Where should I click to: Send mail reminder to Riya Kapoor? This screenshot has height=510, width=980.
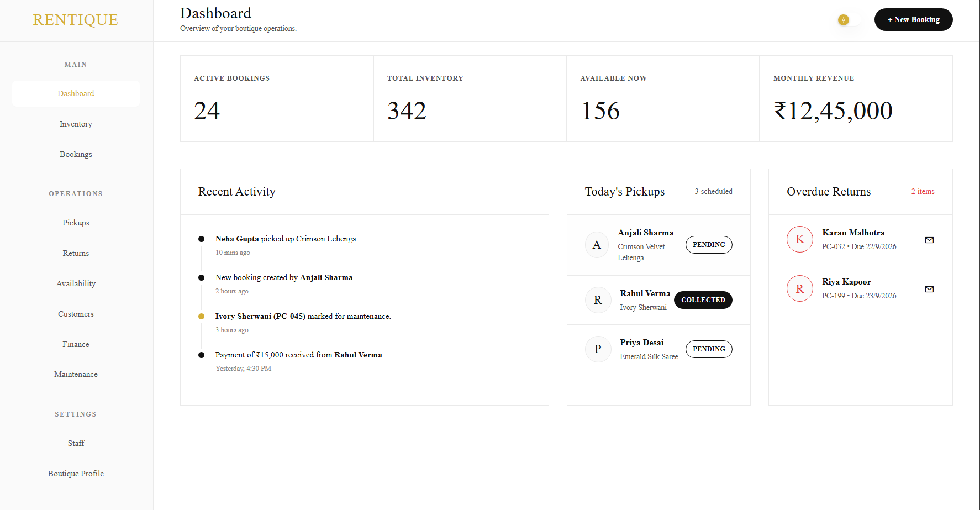(x=929, y=289)
